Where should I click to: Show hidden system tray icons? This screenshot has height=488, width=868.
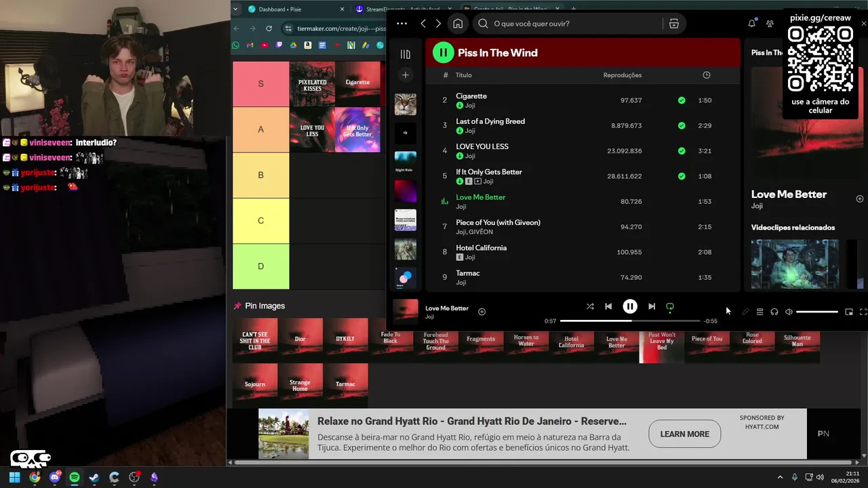click(780, 477)
